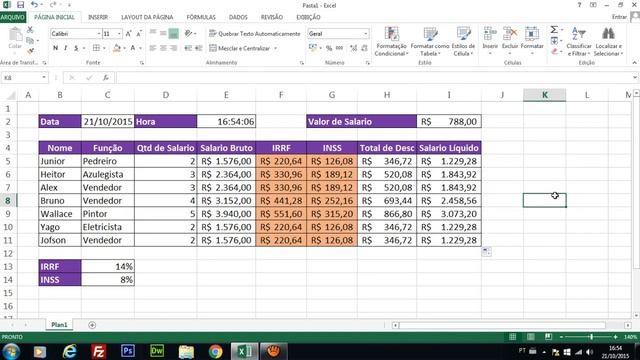Open Localizar e Selecionar menu
640x360 pixels.
pyautogui.click(x=608, y=42)
